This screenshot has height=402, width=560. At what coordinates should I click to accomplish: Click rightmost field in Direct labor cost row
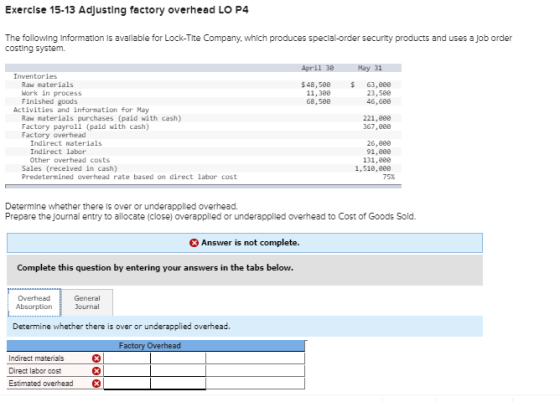click(x=255, y=371)
